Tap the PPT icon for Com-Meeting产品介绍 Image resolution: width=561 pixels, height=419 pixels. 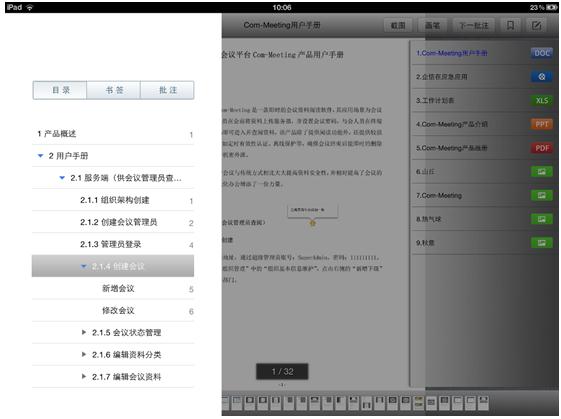tap(542, 124)
